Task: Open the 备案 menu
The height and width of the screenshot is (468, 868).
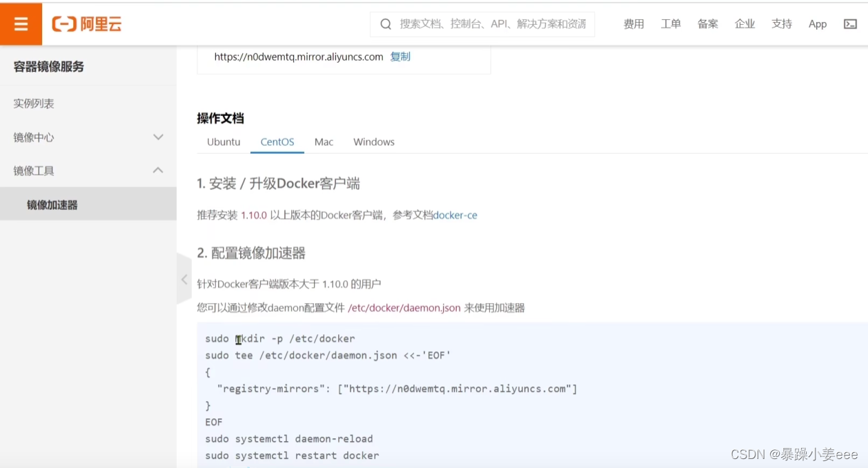Action: tap(707, 23)
